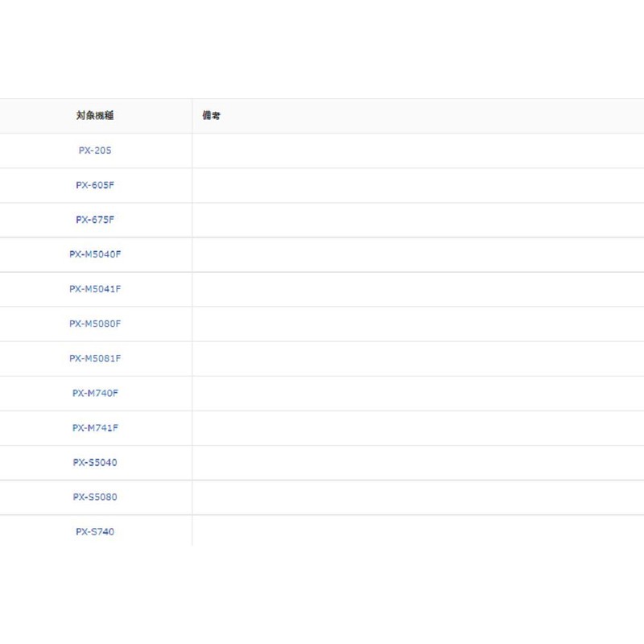The width and height of the screenshot is (644, 644).
Task: Click the remarks cell next to PX-S5040
Action: [418, 462]
